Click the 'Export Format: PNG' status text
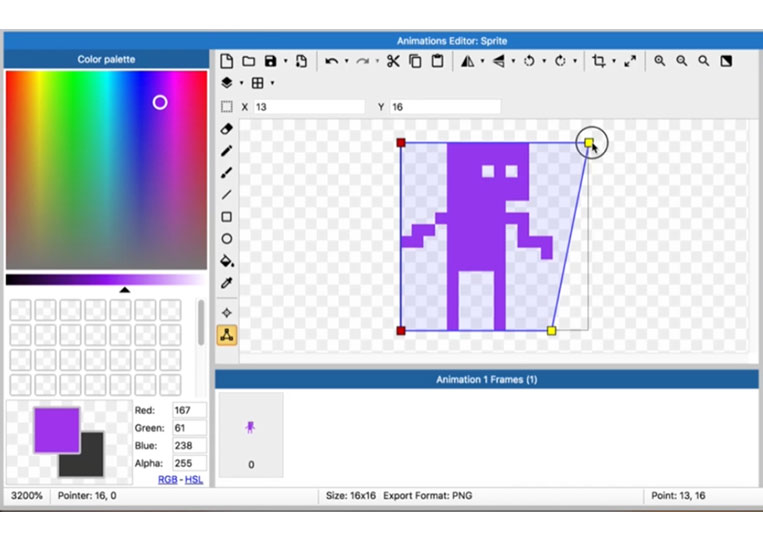This screenshot has width=763, height=541. click(427, 496)
